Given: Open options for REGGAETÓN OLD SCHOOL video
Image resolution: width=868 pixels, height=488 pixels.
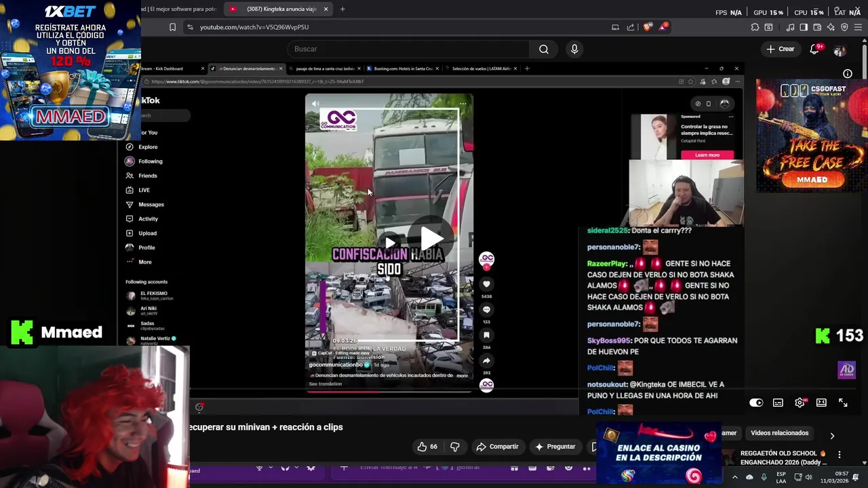Looking at the screenshot, I should point(839,455).
